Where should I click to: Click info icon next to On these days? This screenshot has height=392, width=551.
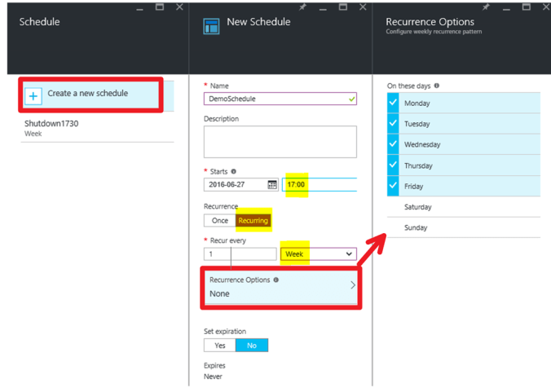coord(437,86)
